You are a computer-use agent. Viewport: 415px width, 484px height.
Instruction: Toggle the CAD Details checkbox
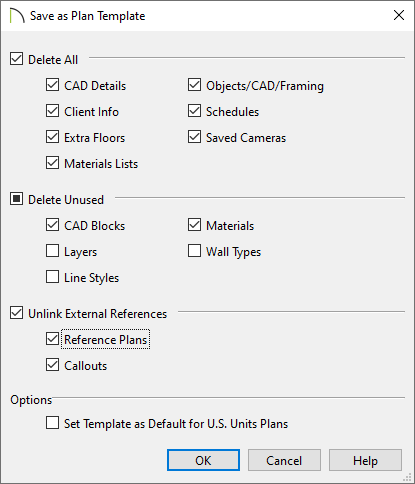(x=53, y=85)
